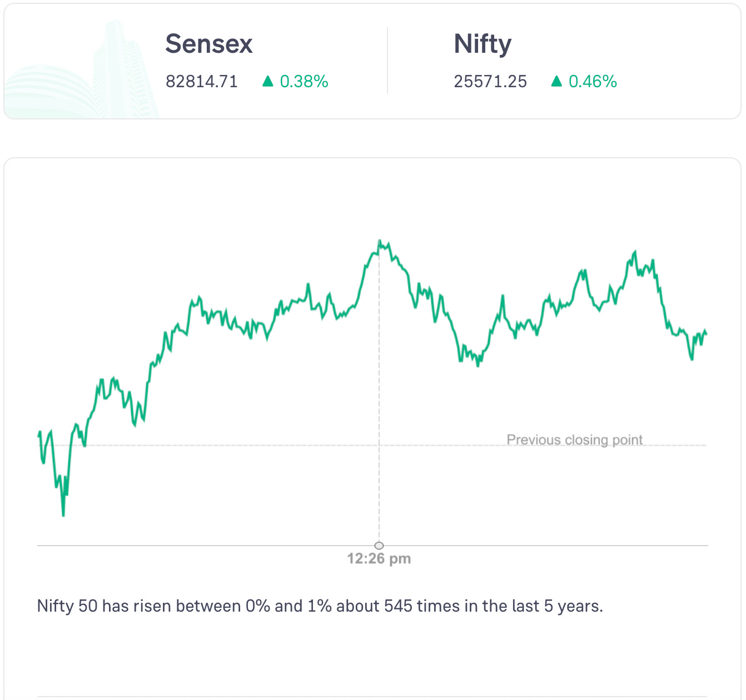Click the vertical divider between Sensex and Nifty
Viewport: 746px width, 700px height.
pos(387,61)
